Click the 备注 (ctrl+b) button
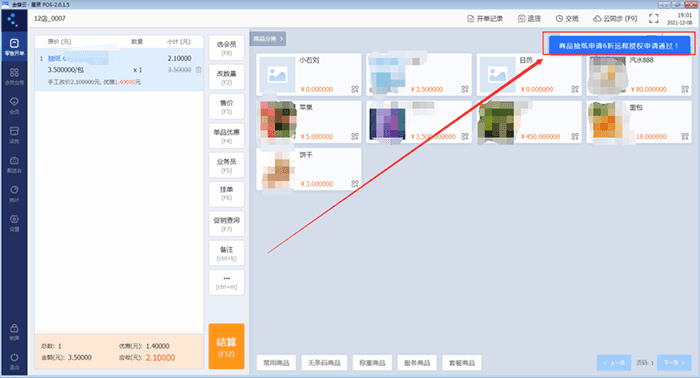Screen dimensions: 700x378 [226, 253]
